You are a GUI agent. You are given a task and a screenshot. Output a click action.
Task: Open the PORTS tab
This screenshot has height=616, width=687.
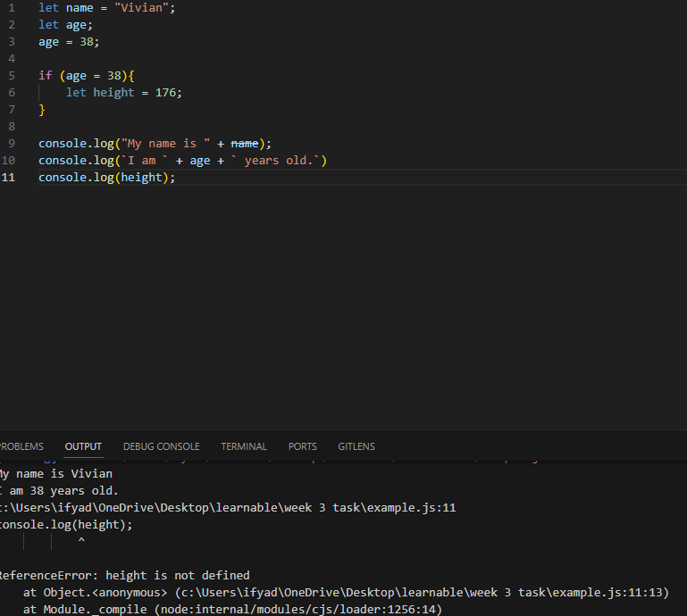pyautogui.click(x=302, y=446)
